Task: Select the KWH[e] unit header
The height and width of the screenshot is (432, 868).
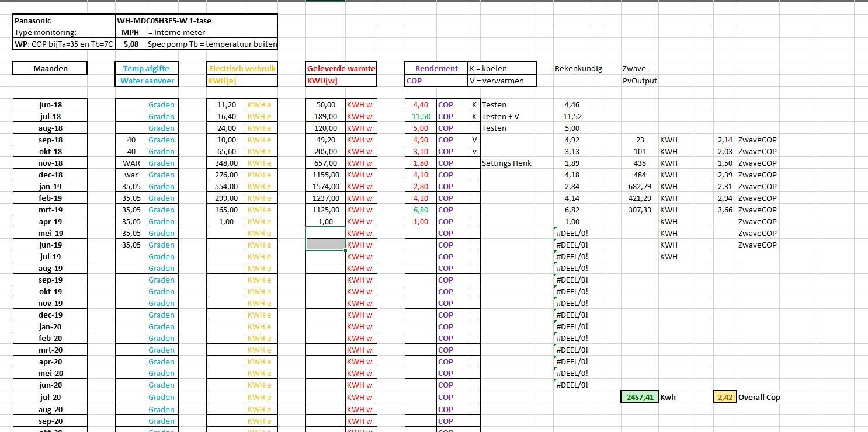Action: (x=242, y=81)
